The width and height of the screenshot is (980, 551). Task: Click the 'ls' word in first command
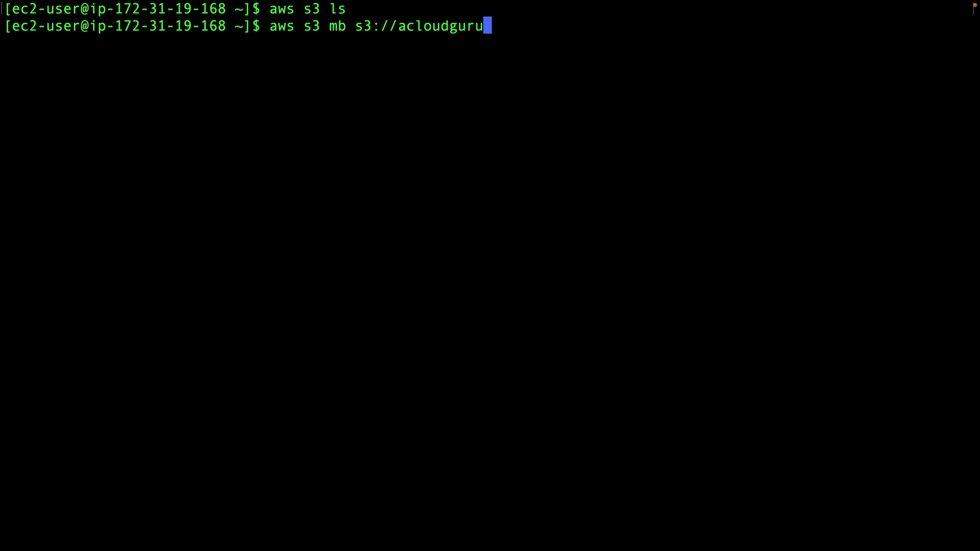(337, 9)
